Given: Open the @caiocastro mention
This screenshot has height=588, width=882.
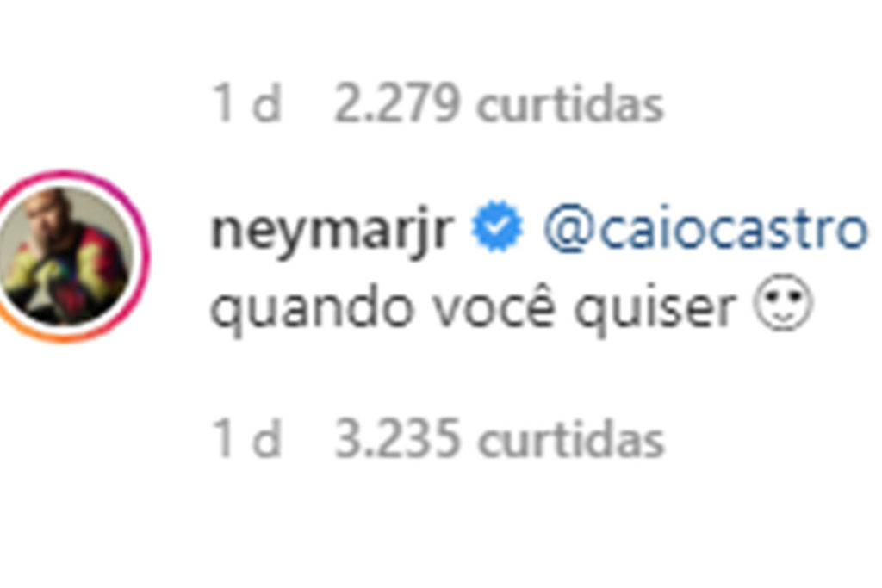Looking at the screenshot, I should pos(705,229).
